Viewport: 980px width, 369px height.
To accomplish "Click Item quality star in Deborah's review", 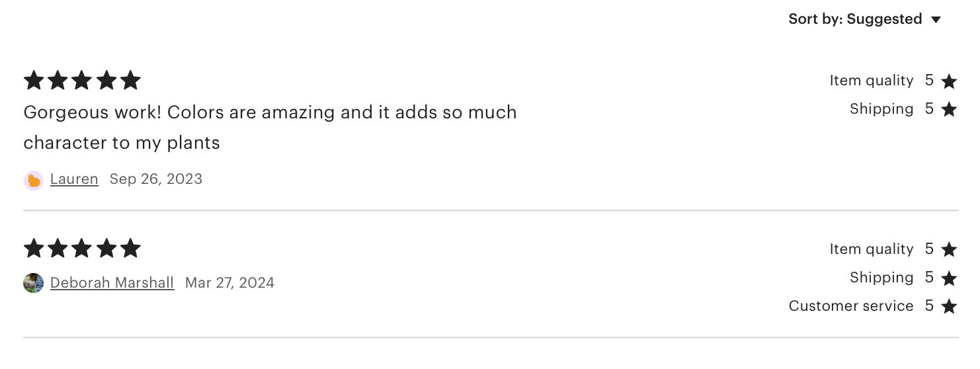I will point(949,249).
